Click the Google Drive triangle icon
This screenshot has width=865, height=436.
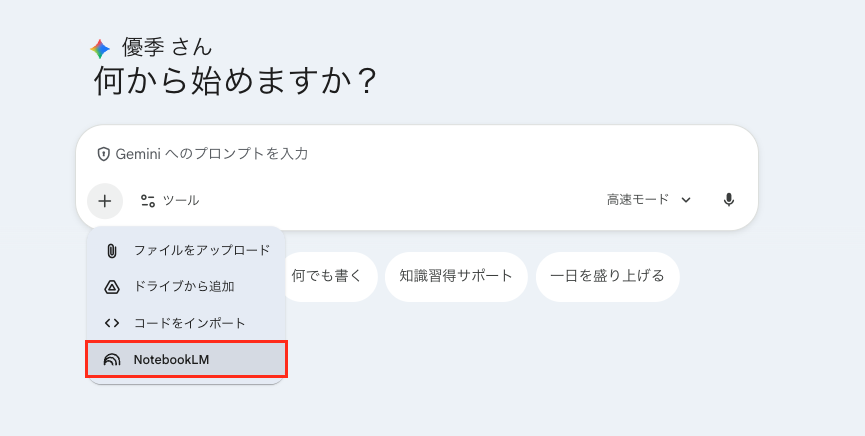point(112,287)
